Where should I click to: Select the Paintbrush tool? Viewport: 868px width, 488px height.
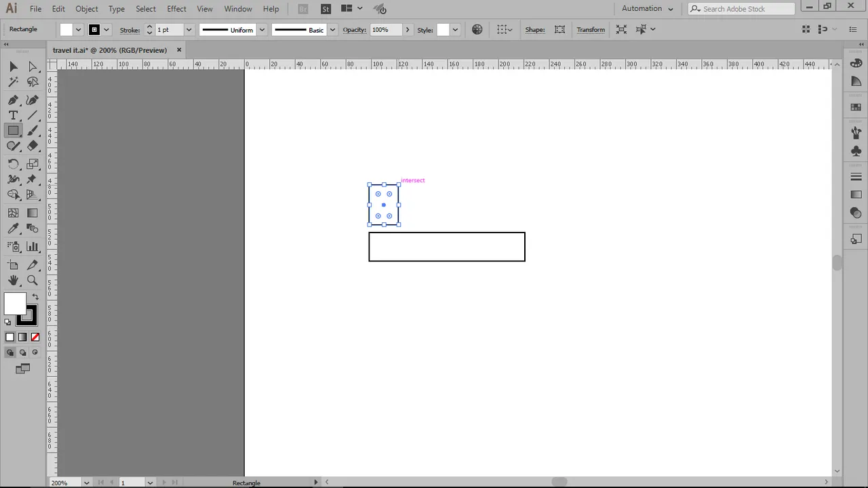(32, 131)
